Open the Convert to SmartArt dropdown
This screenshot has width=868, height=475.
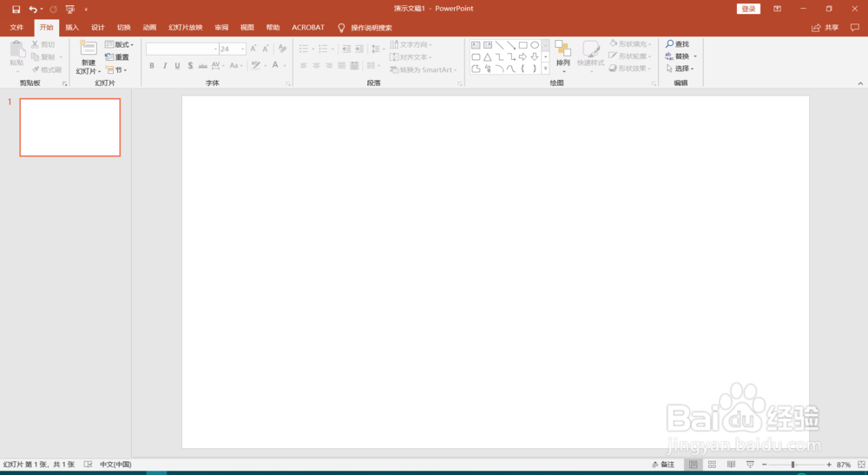coord(424,69)
